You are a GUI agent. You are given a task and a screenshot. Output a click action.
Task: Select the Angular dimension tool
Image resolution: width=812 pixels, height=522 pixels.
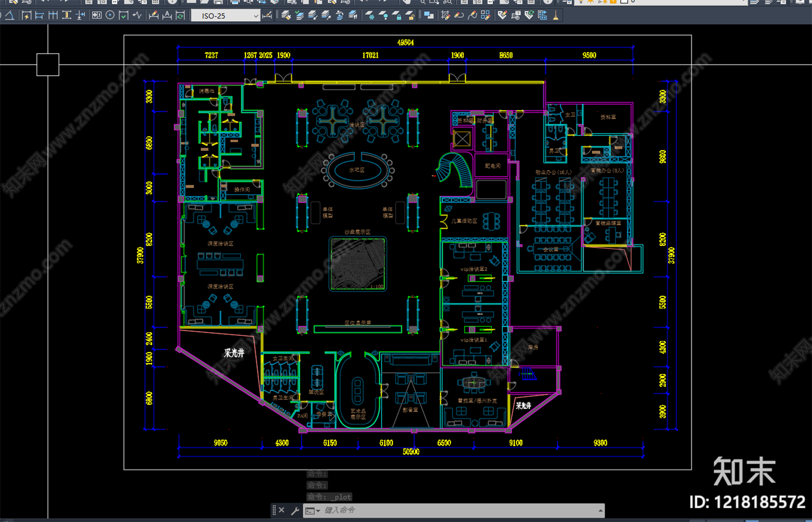click(9, 15)
